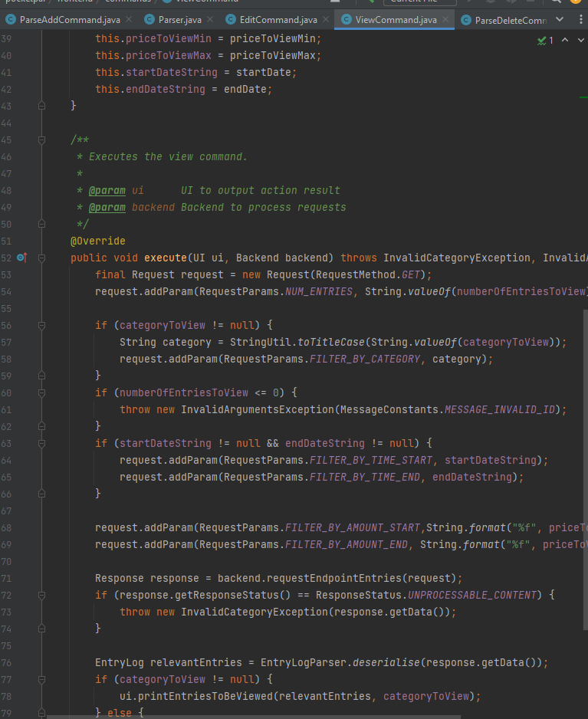Click FILTER_BY_AMOUNT_START constant
This screenshot has height=719, width=588.
tap(353, 528)
